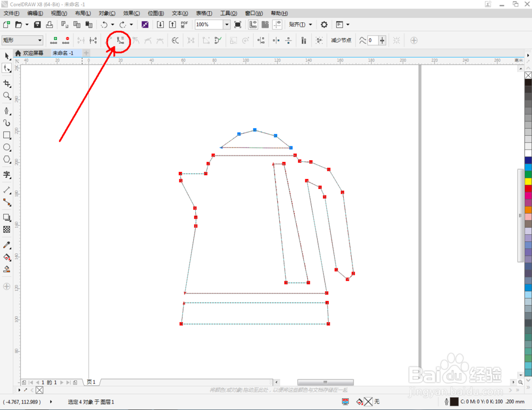The height and width of the screenshot is (410, 532).
Task: Select the Crop tool
Action: tap(7, 84)
